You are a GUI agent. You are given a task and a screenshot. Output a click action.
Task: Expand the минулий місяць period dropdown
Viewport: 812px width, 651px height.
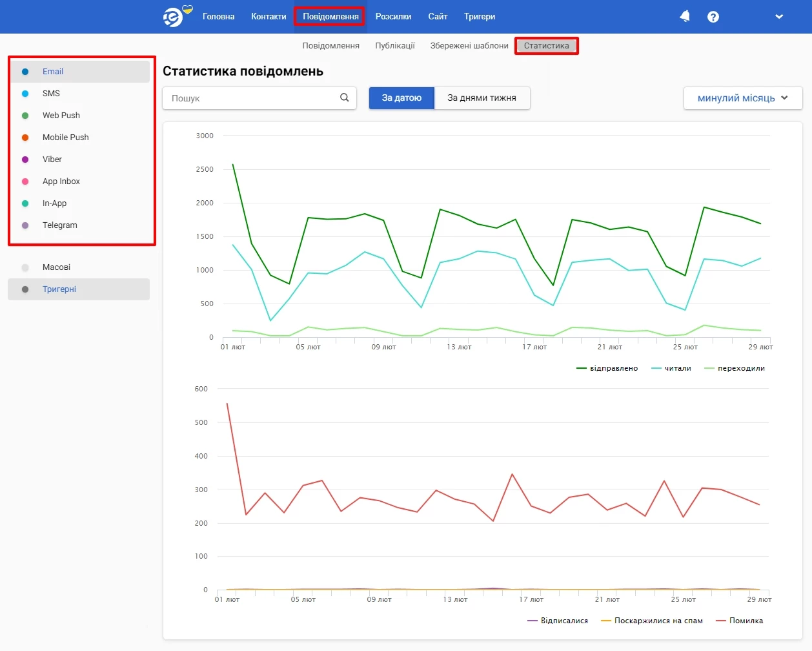(742, 98)
